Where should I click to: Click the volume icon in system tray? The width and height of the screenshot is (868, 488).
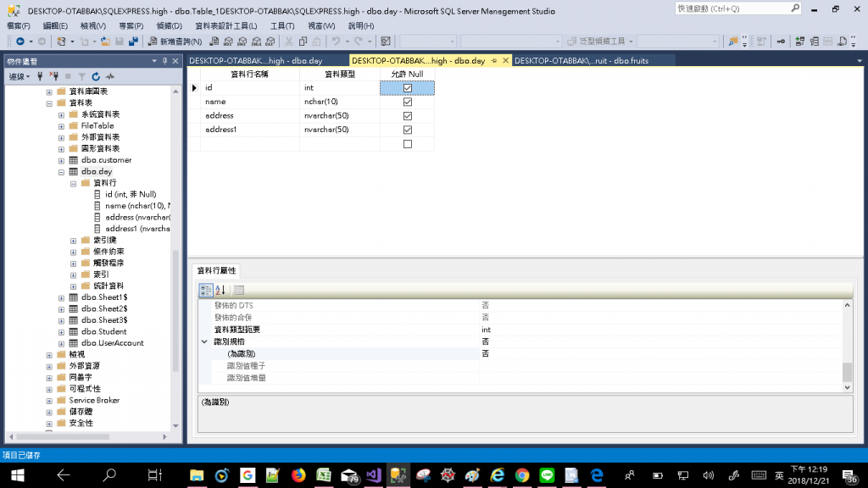708,475
